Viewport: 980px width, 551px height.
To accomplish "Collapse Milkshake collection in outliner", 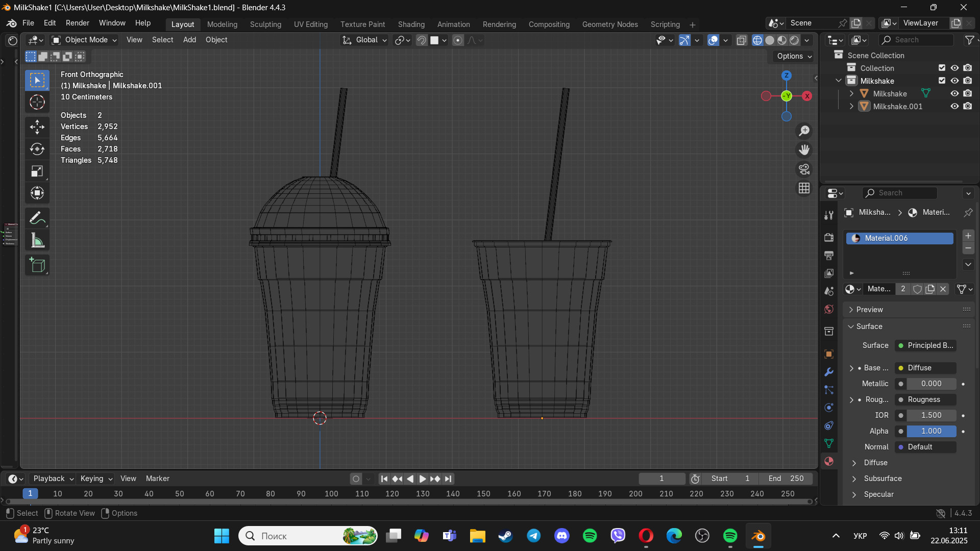I will pos(839,81).
